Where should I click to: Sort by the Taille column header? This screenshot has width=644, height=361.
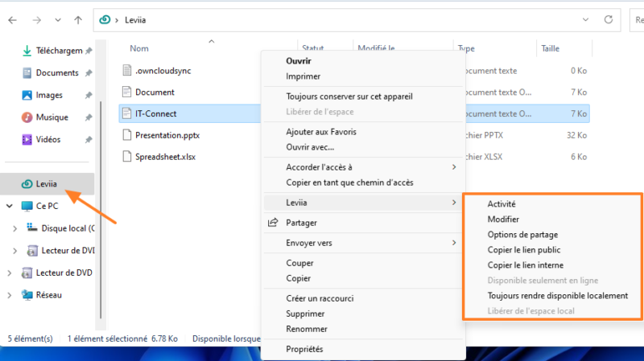(551, 48)
